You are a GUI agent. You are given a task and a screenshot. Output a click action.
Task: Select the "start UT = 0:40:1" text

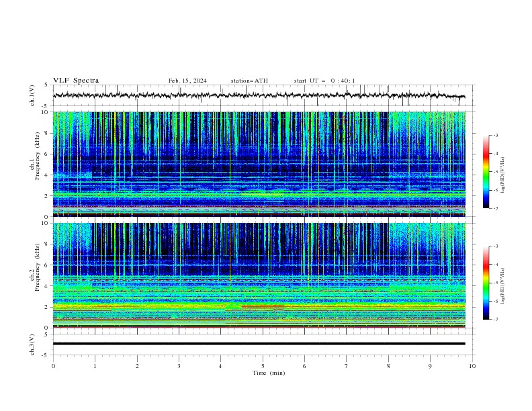pos(324,81)
